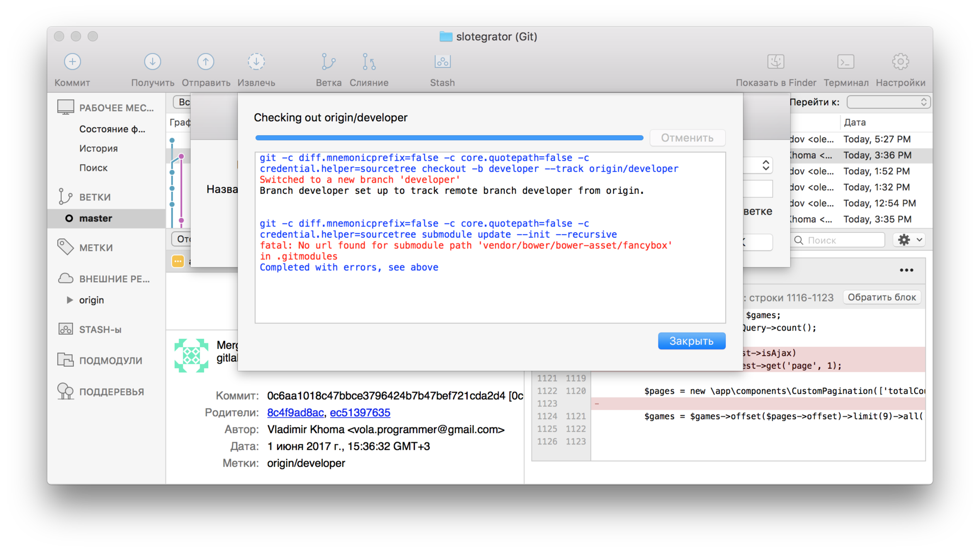Click the Поиск search field
The height and width of the screenshot is (552, 980).
coord(838,240)
